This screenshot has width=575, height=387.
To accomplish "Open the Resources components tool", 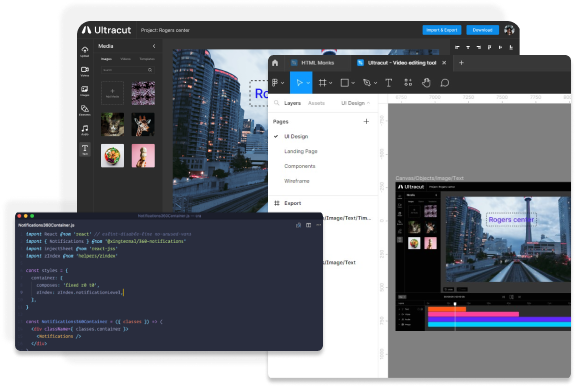I will pyautogui.click(x=408, y=83).
